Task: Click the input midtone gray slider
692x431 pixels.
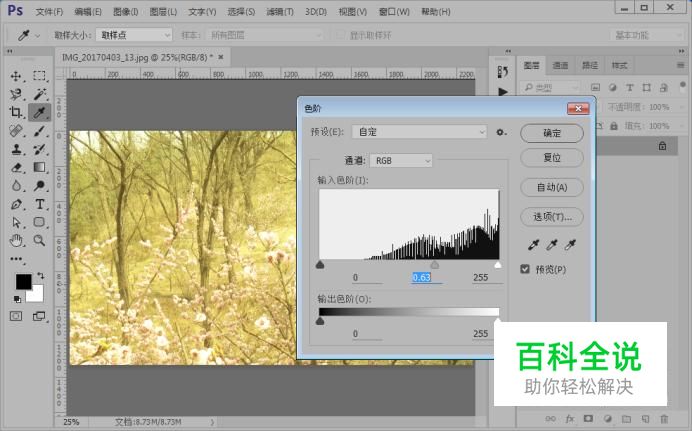Action: click(x=435, y=264)
